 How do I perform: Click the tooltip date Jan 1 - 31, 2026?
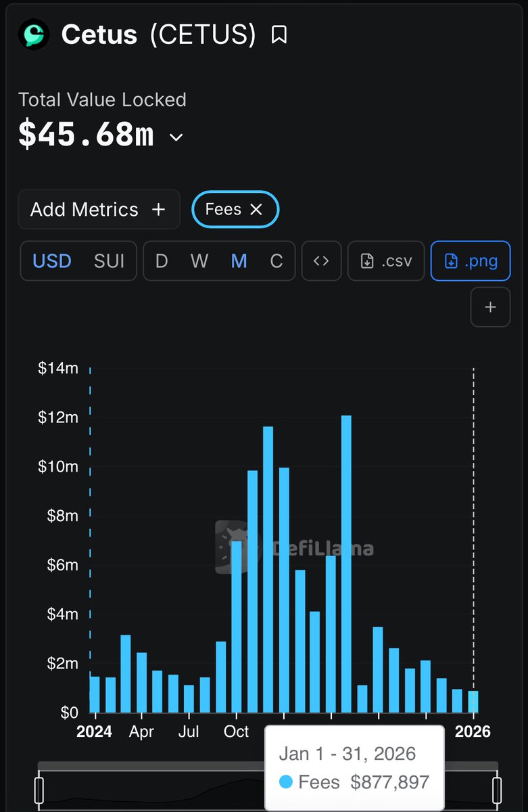[x=347, y=753]
